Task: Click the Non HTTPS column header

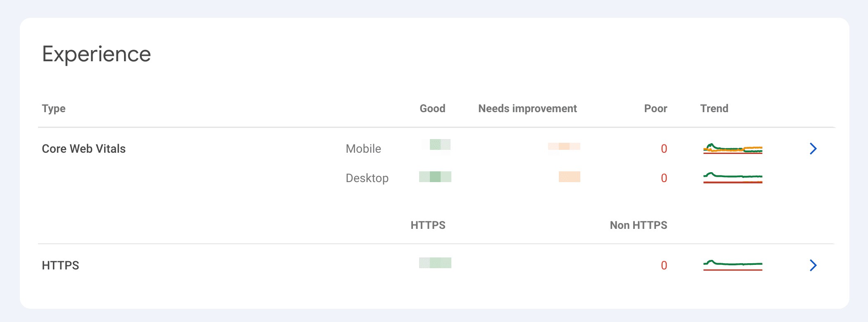Action: [638, 225]
